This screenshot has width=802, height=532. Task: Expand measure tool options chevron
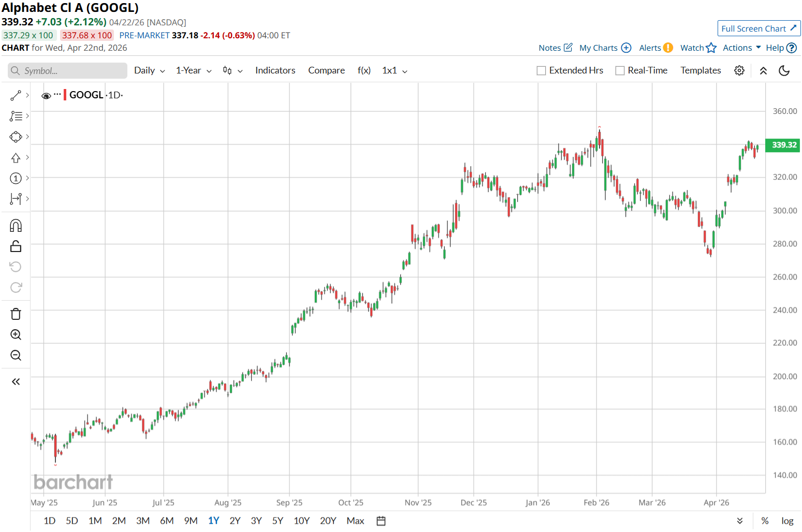[27, 198]
